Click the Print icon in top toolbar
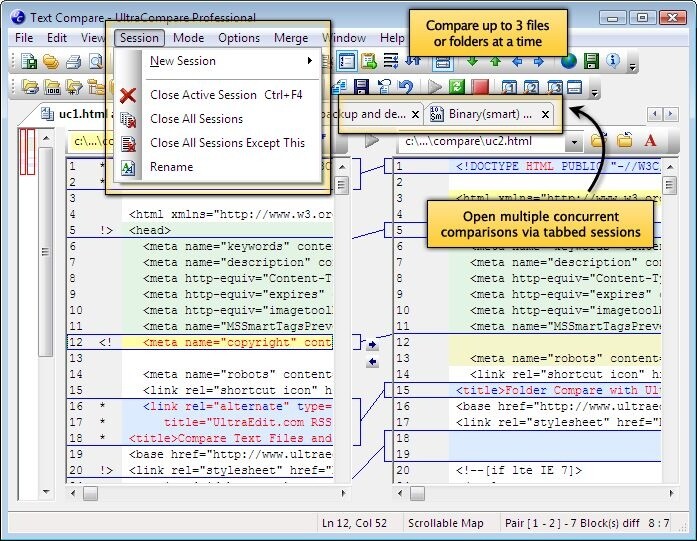Viewport: 697px width, 541px height. click(x=72, y=63)
